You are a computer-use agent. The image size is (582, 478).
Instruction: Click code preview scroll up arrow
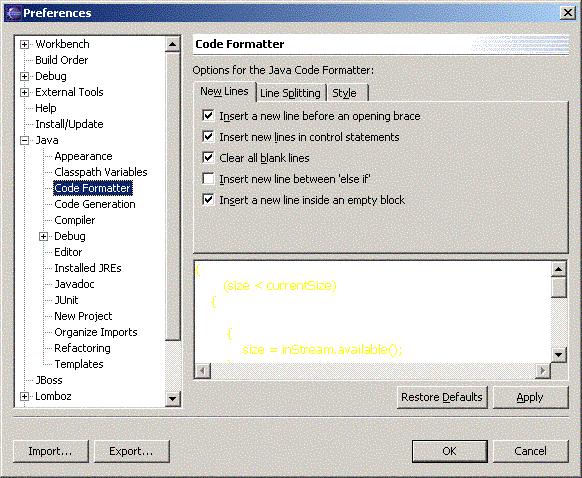pyautogui.click(x=559, y=269)
